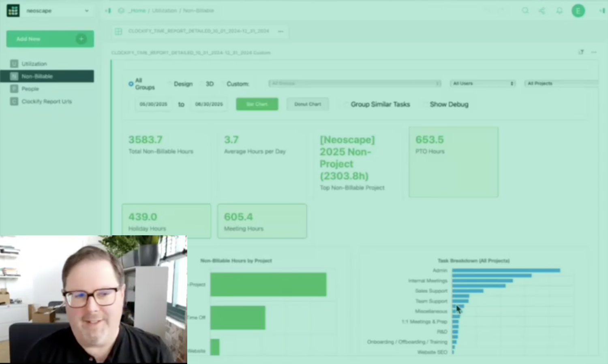
Task: Go to People in the sidebar
Action: coord(30,89)
